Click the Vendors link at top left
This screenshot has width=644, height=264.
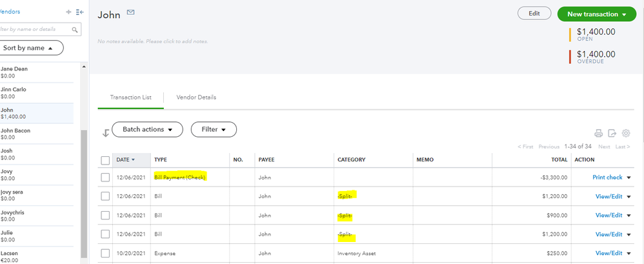pos(10,12)
